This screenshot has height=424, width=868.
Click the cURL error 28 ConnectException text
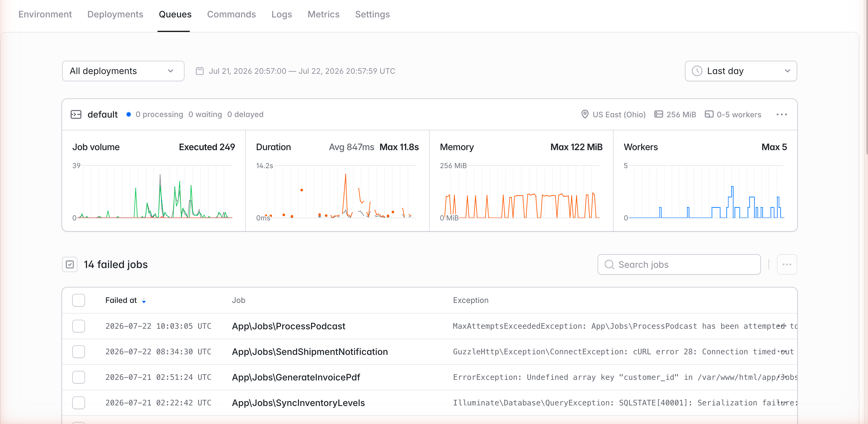pos(623,351)
